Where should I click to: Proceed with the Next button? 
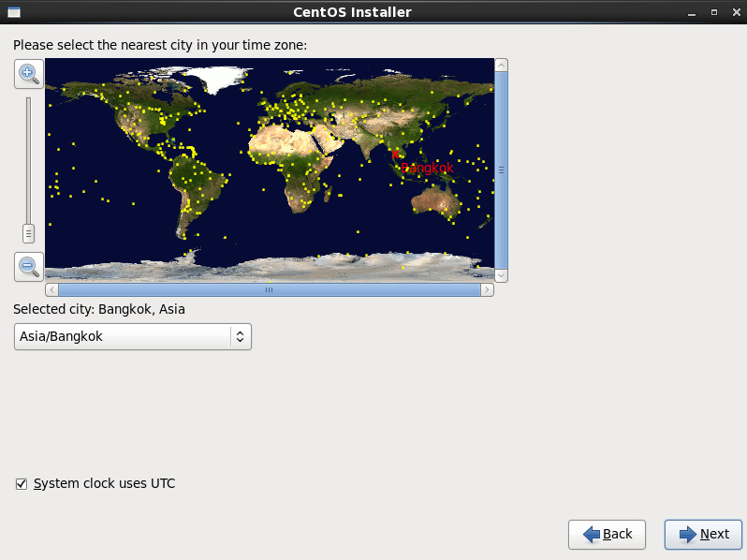(703, 535)
